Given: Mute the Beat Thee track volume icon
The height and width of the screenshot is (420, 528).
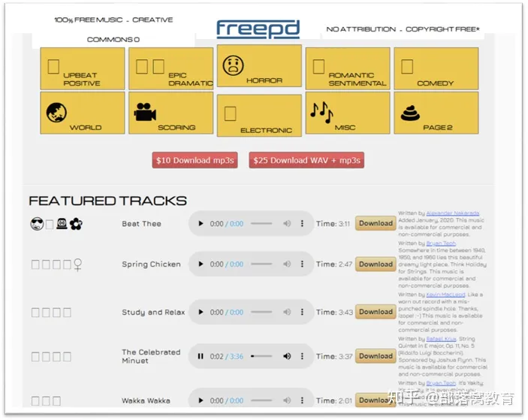Looking at the screenshot, I should 287,224.
